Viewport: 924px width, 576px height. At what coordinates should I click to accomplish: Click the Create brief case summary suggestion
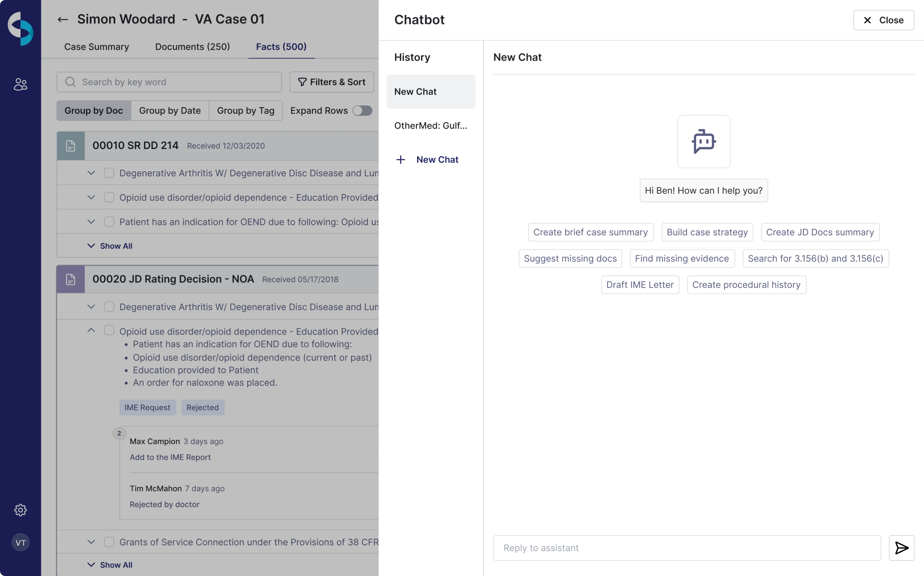click(x=590, y=232)
